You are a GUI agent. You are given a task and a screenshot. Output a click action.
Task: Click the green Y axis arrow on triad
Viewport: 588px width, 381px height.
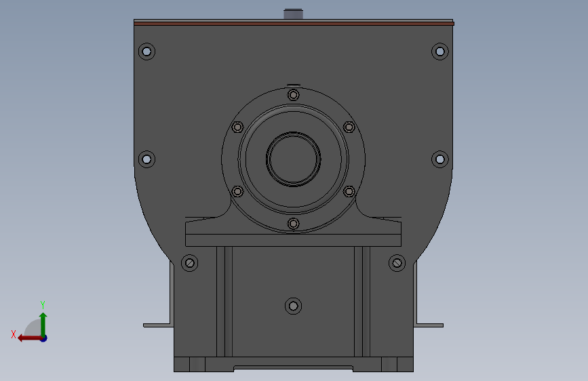(43, 324)
